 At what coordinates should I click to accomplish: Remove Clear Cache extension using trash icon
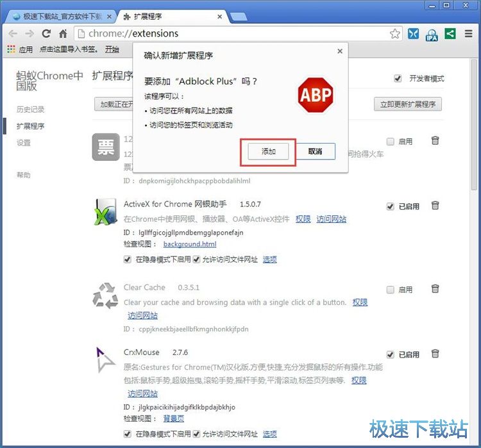click(x=435, y=288)
